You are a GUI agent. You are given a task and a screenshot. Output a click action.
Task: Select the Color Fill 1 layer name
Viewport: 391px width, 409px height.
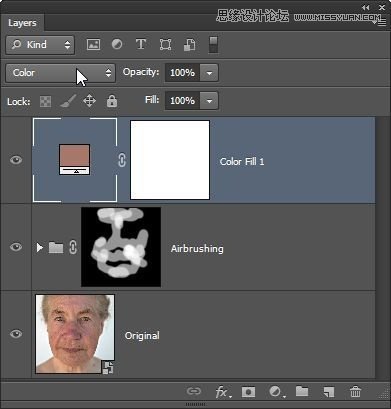(x=242, y=162)
